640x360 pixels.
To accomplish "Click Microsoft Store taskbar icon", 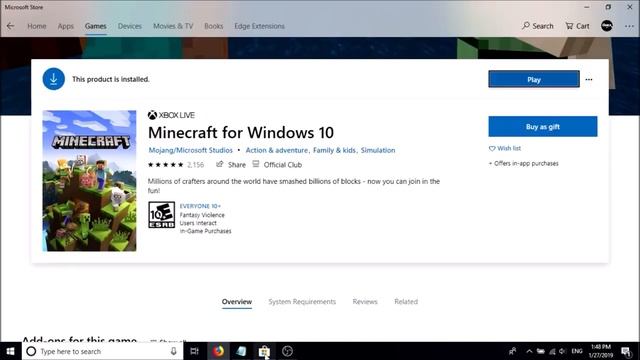I will (264, 351).
